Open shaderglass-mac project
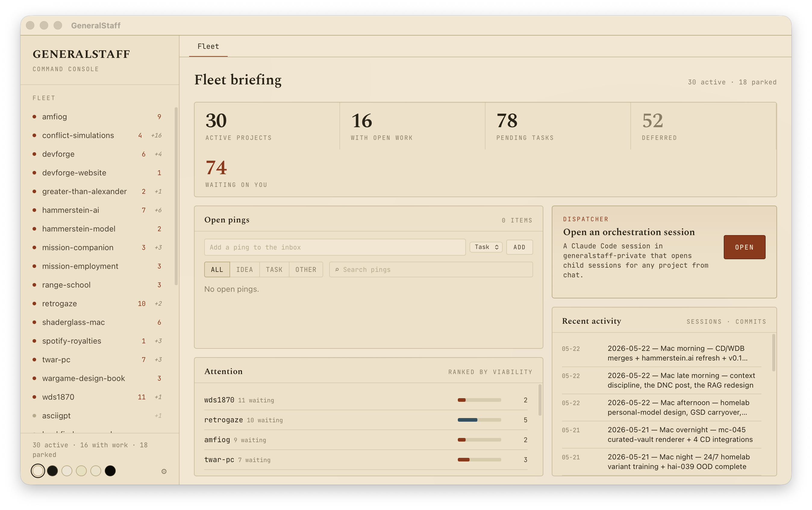Viewport: 812px width, 510px height. pos(97,322)
